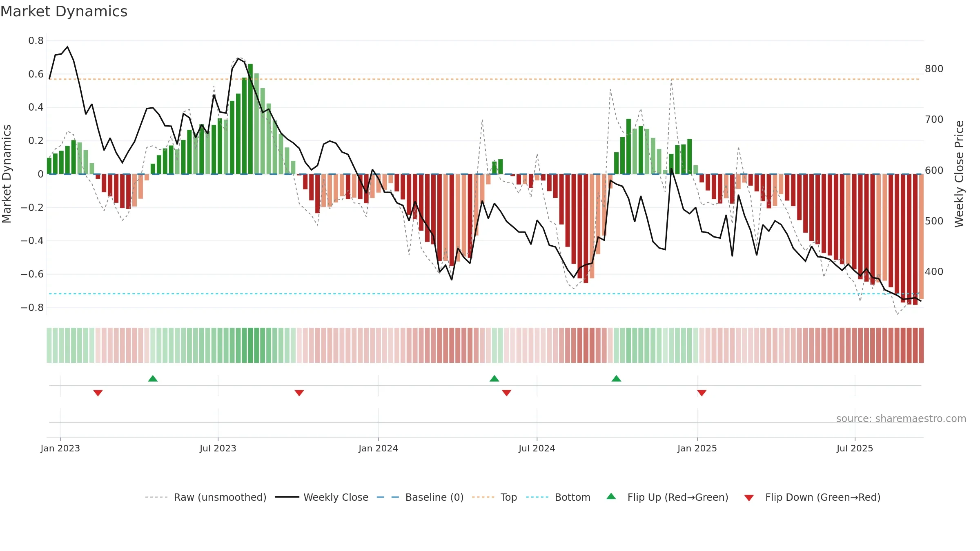
Task: Select the first green flip-up marker in 2023
Action: [153, 378]
